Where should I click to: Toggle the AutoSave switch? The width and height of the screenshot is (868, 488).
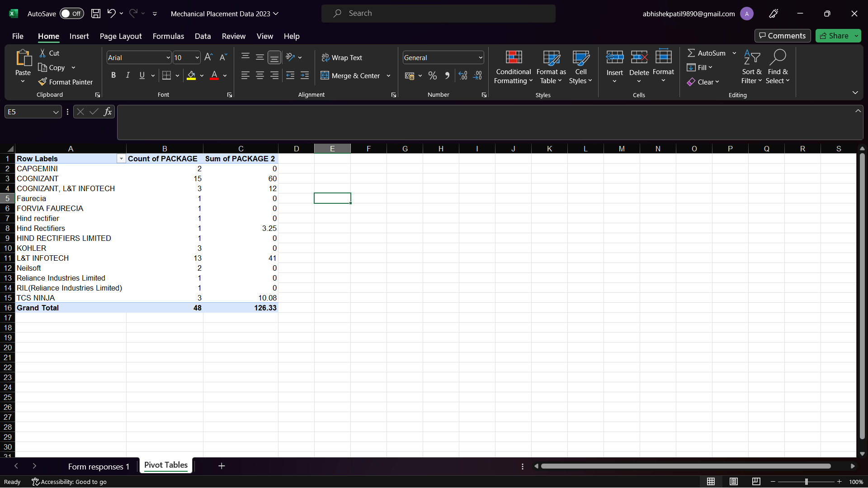point(72,14)
